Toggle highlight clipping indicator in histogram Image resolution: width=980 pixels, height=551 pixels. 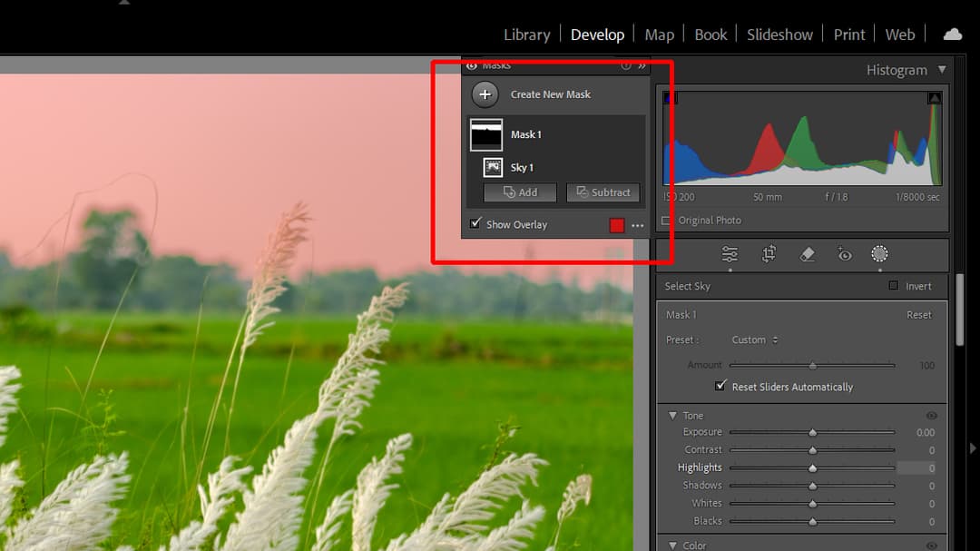[x=935, y=97]
